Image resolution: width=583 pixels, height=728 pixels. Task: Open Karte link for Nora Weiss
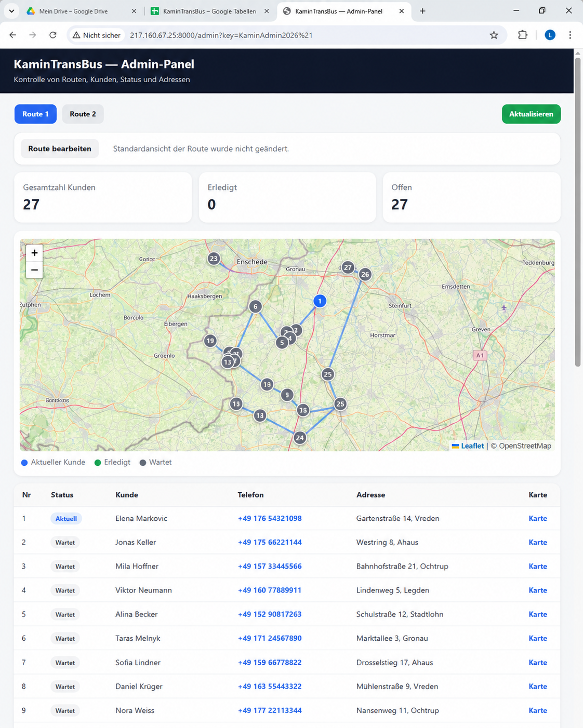[x=538, y=710]
